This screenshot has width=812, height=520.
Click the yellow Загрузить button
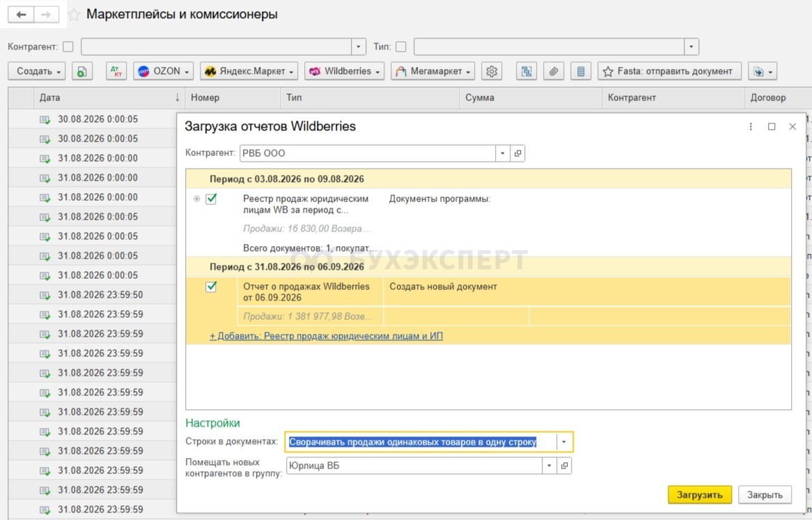point(700,495)
